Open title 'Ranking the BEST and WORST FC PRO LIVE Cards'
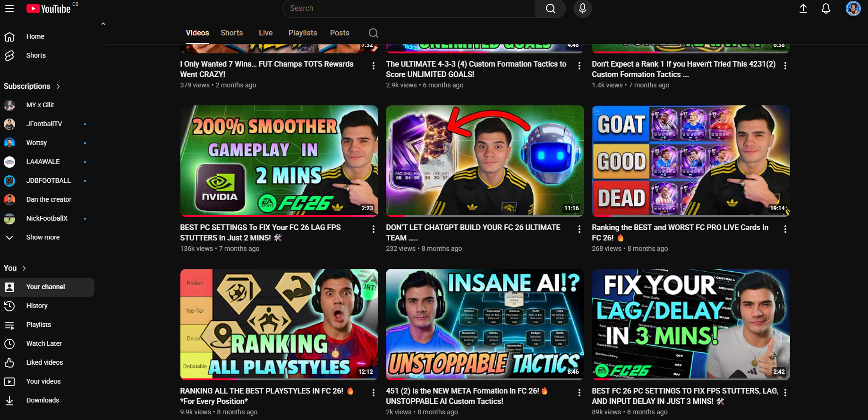 [x=680, y=232]
